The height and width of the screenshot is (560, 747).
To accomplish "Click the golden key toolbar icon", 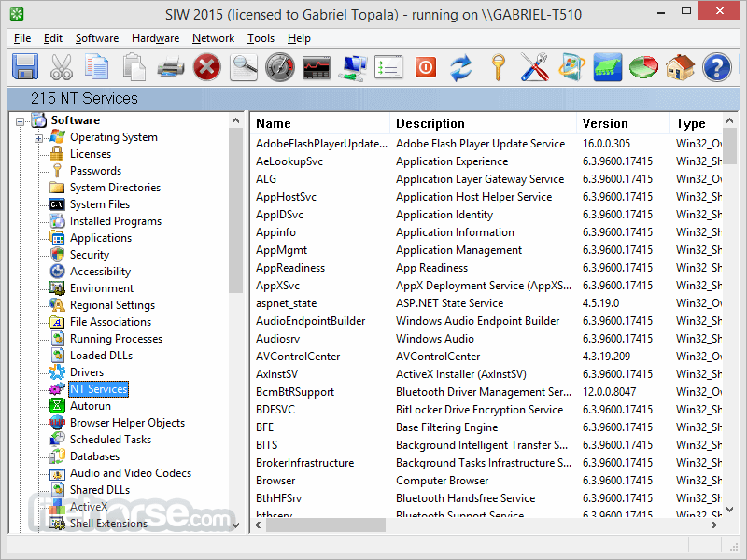I will (499, 67).
